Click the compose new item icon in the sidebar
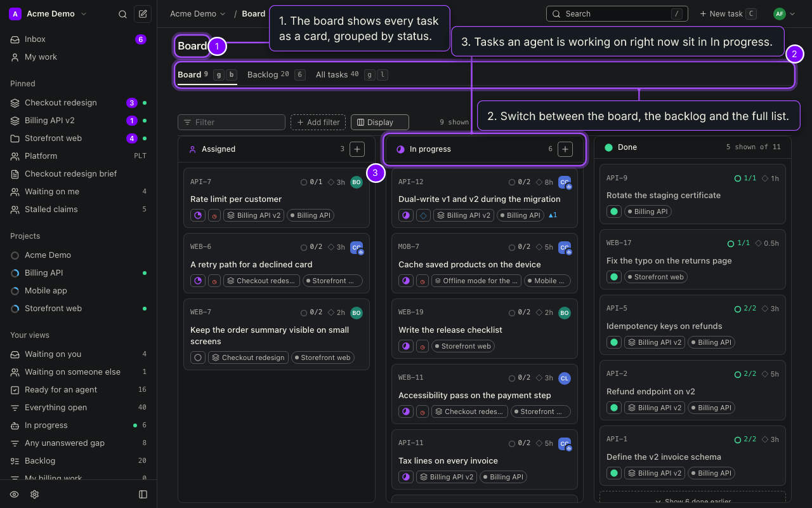The height and width of the screenshot is (508, 812). point(143,14)
